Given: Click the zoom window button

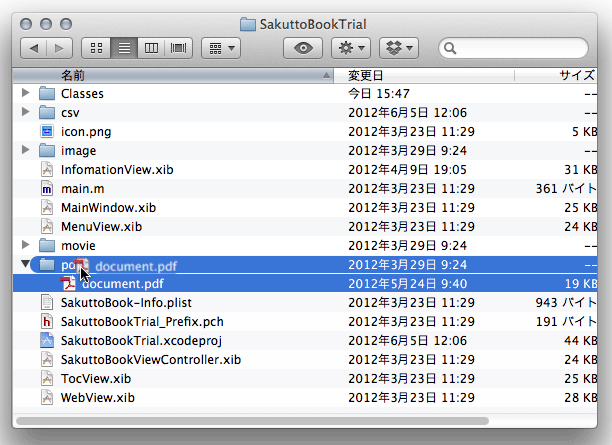Looking at the screenshot, I should [x=66, y=24].
